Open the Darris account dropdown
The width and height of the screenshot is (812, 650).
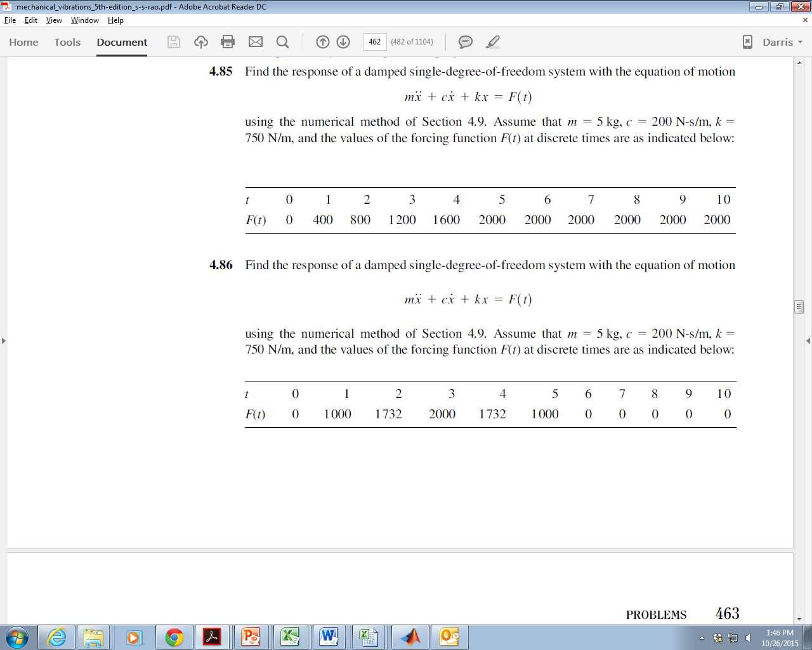coord(782,42)
